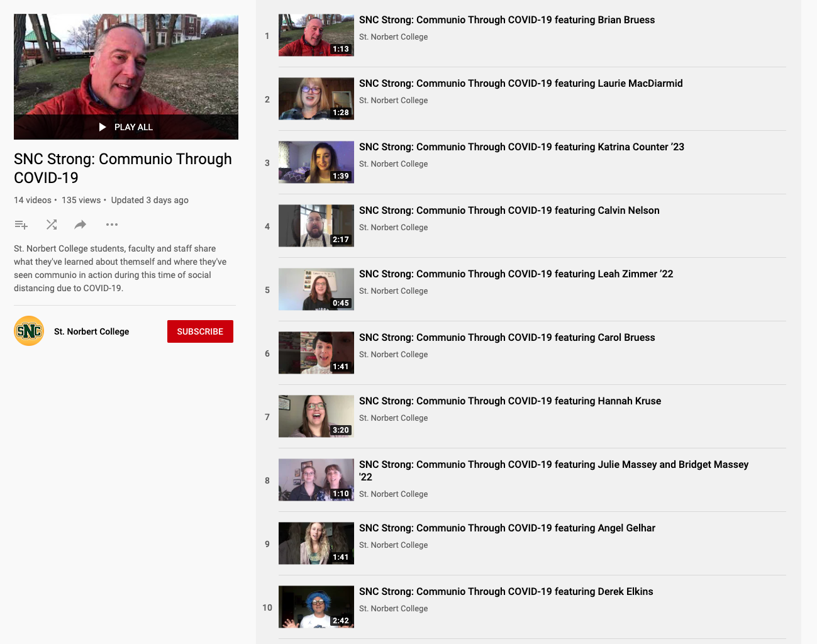Open the three-dot more options menu
The height and width of the screenshot is (644, 817).
pyautogui.click(x=112, y=225)
